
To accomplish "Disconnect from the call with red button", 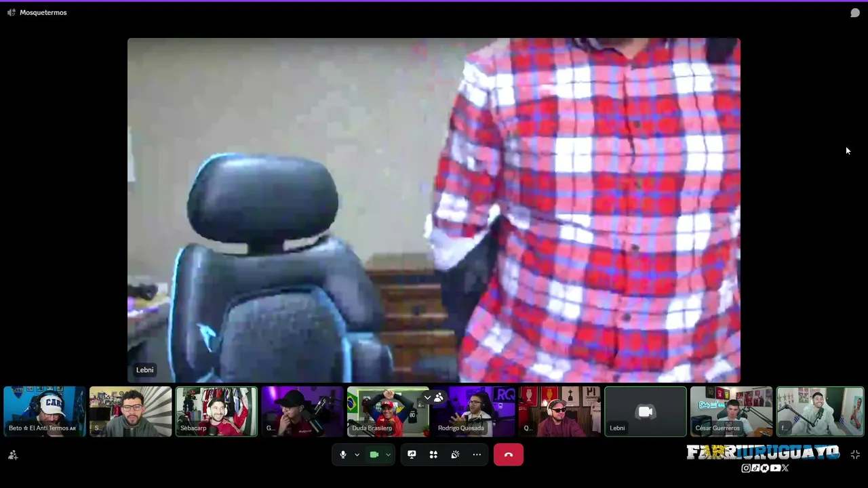I will point(509,455).
